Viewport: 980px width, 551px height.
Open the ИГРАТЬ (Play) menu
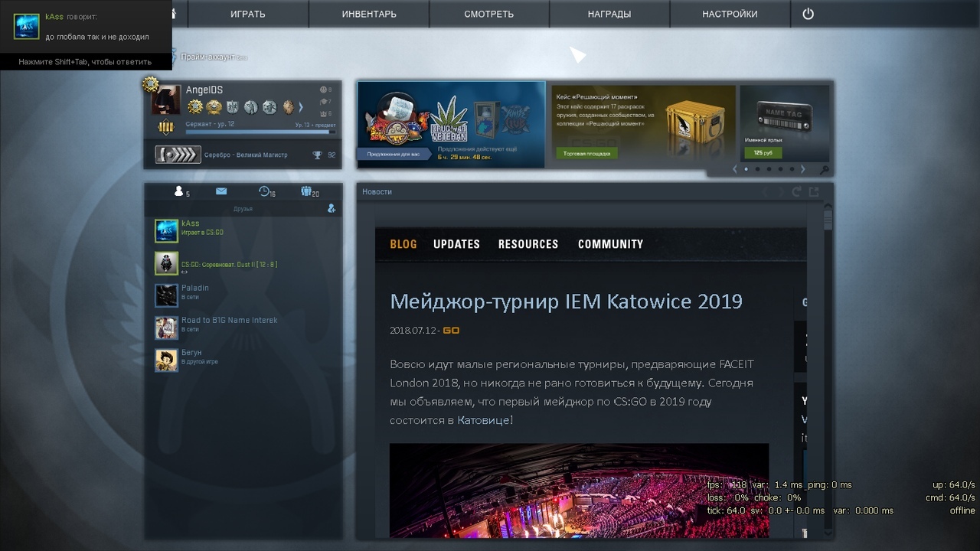click(247, 14)
